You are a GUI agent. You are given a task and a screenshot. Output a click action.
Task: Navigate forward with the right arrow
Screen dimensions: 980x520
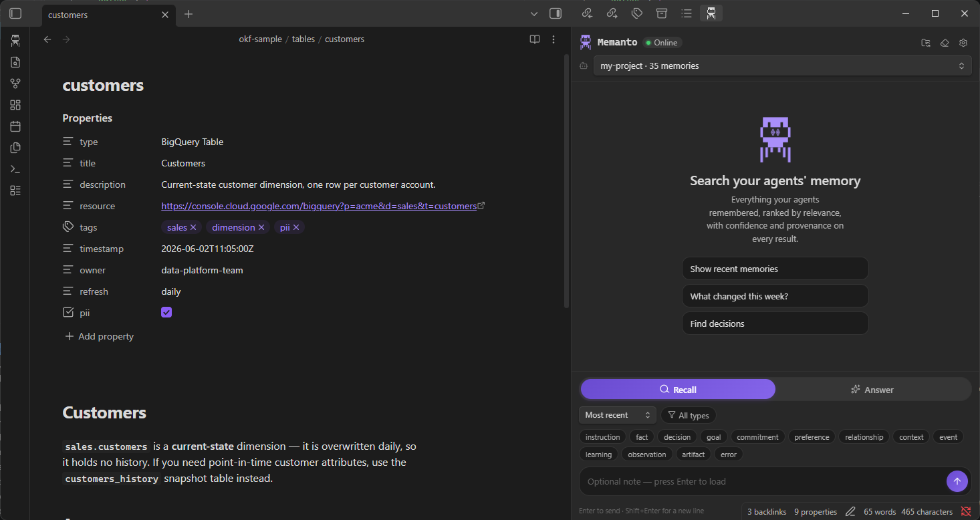pyautogui.click(x=66, y=39)
